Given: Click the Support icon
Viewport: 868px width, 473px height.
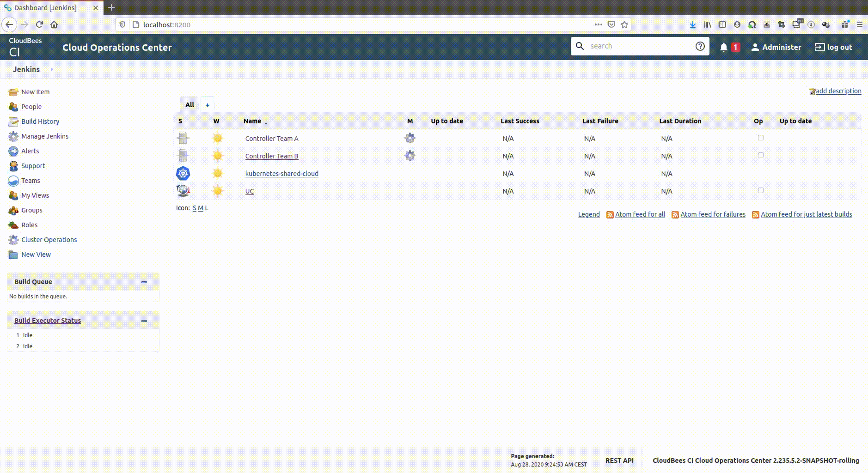Looking at the screenshot, I should point(13,166).
